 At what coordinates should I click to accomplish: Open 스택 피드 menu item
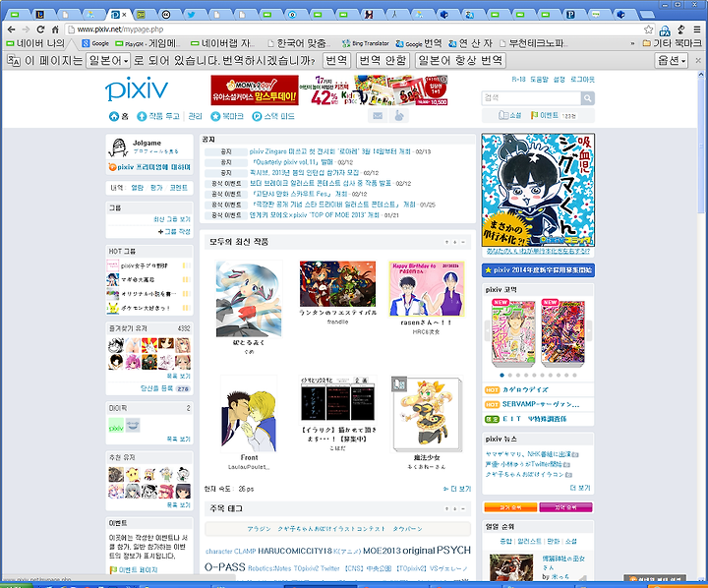(x=273, y=116)
